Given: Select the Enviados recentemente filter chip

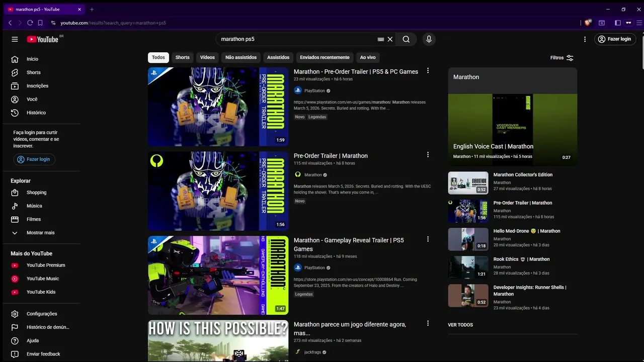Looking at the screenshot, I should pos(325,57).
